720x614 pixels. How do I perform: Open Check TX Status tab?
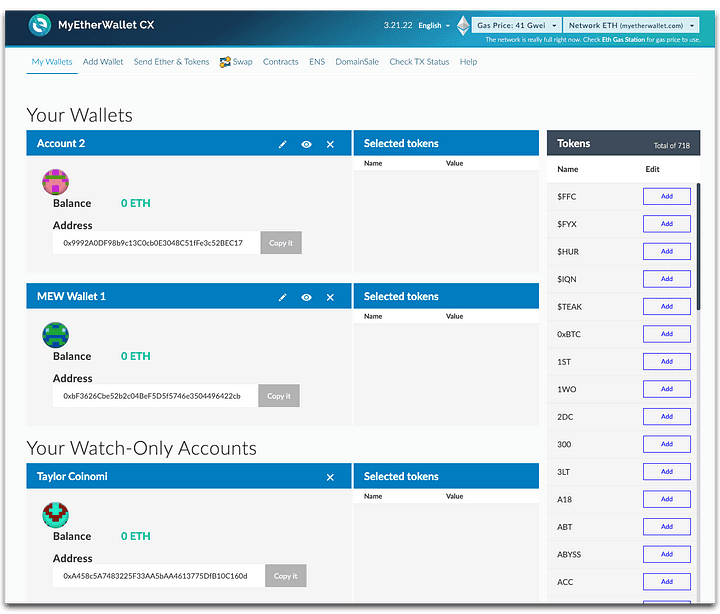coord(419,62)
